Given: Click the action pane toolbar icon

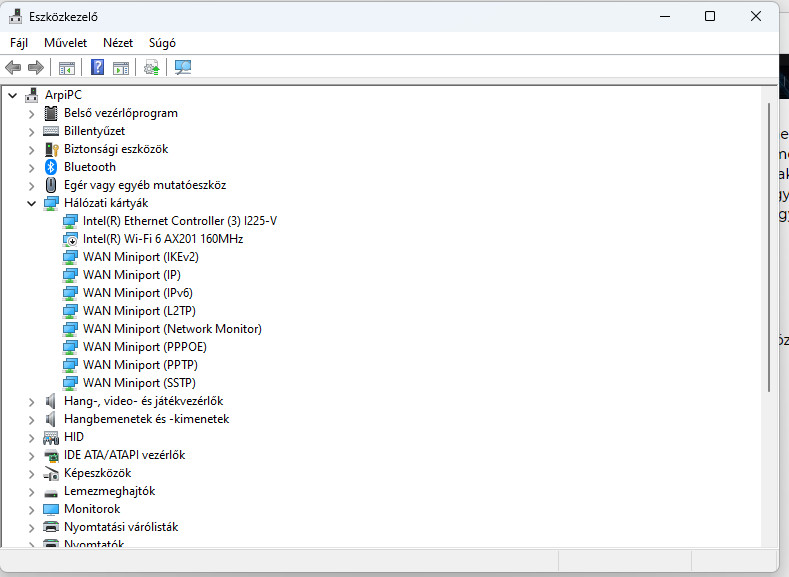Looking at the screenshot, I should pyautogui.click(x=121, y=68).
